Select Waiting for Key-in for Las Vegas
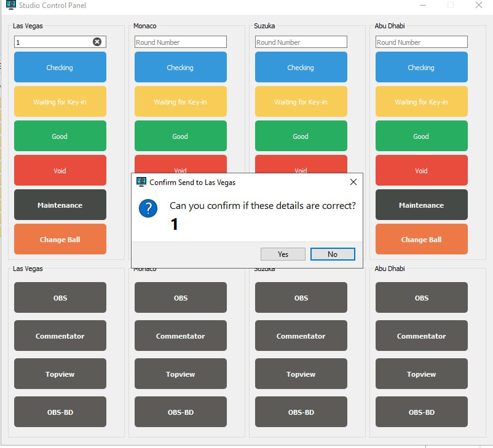Screen dimensions: 493x448 tap(60, 101)
